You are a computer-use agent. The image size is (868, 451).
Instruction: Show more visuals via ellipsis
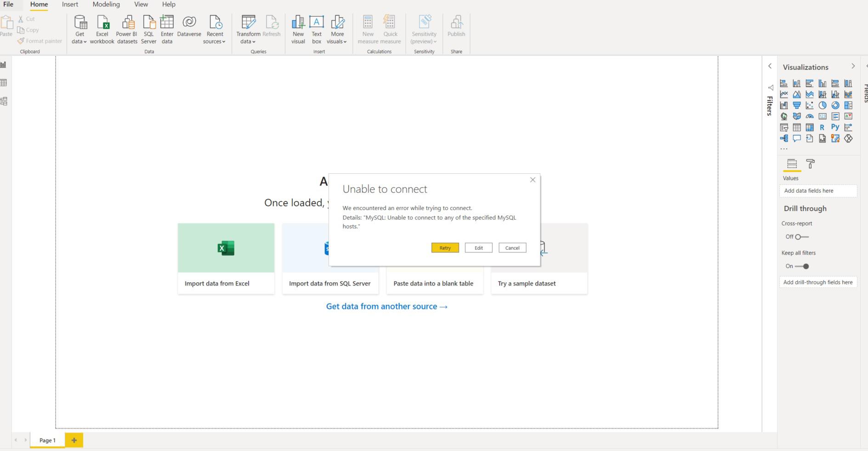[784, 149]
